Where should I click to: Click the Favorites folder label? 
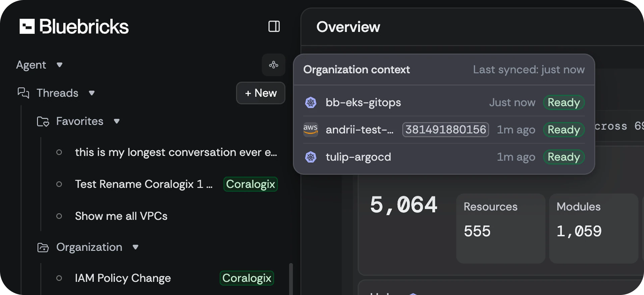(x=80, y=121)
